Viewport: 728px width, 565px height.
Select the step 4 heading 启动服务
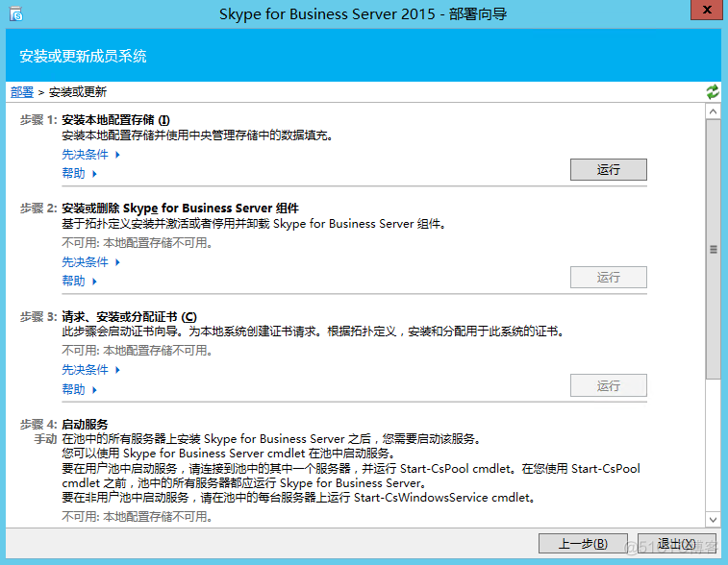[85, 425]
